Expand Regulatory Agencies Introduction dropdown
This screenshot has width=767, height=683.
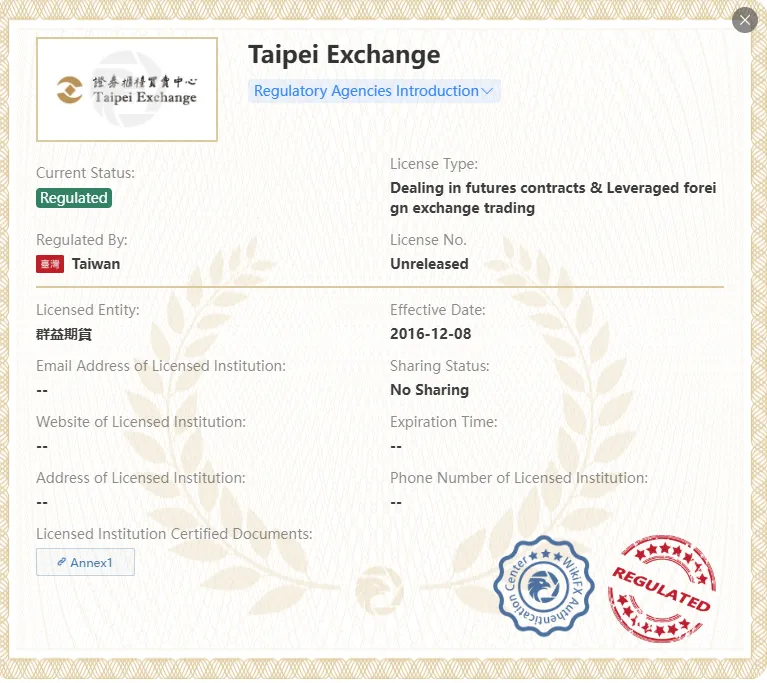pyautogui.click(x=374, y=91)
